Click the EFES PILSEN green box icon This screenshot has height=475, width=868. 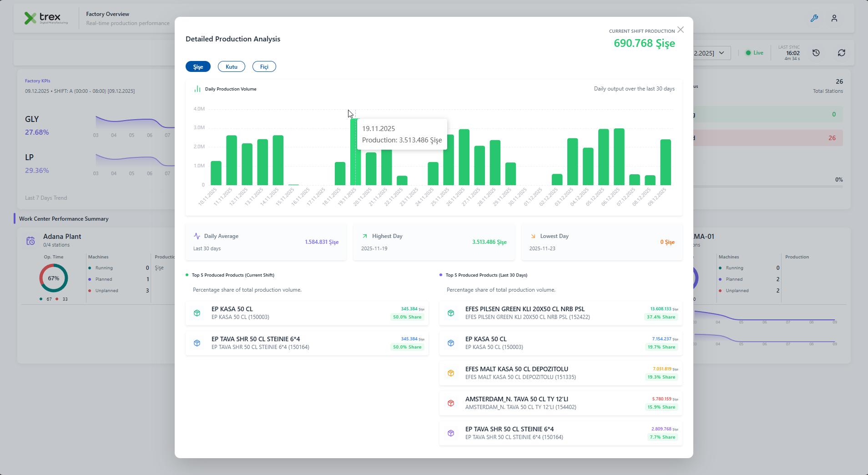pos(451,313)
